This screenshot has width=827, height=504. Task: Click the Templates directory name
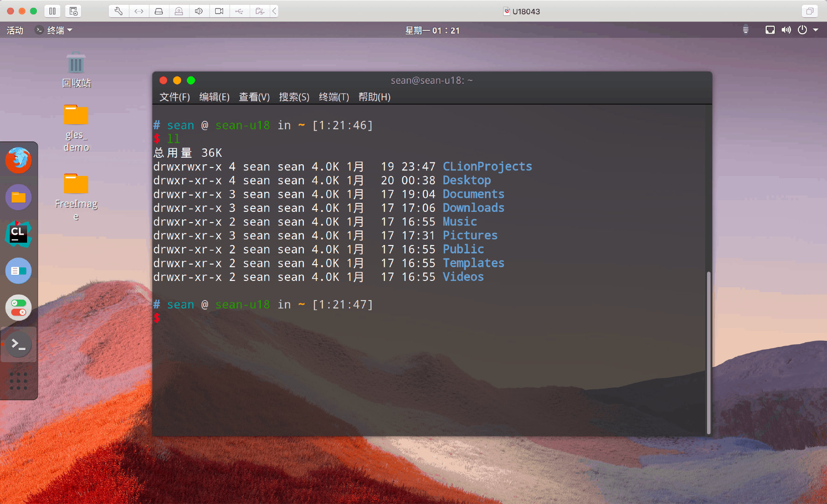[473, 263]
